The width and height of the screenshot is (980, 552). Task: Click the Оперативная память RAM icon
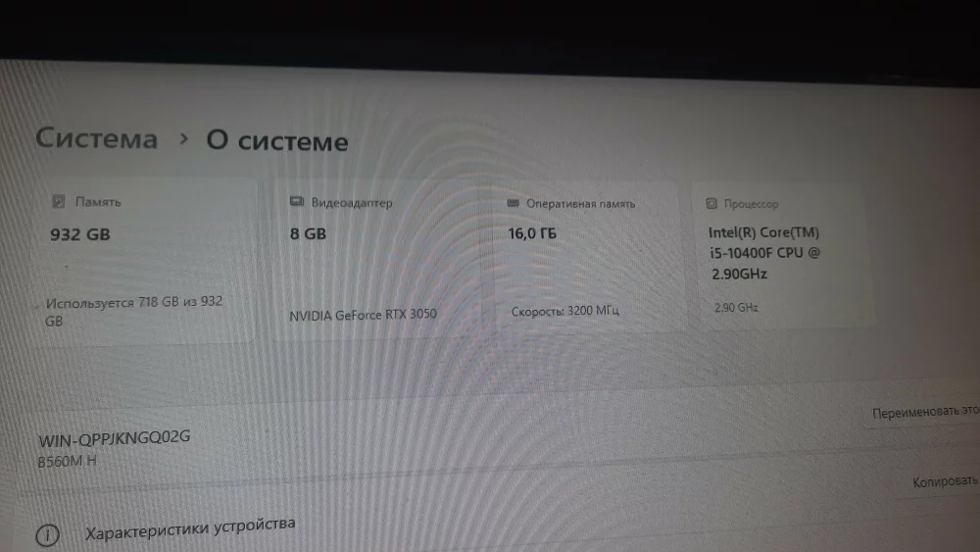[514, 203]
